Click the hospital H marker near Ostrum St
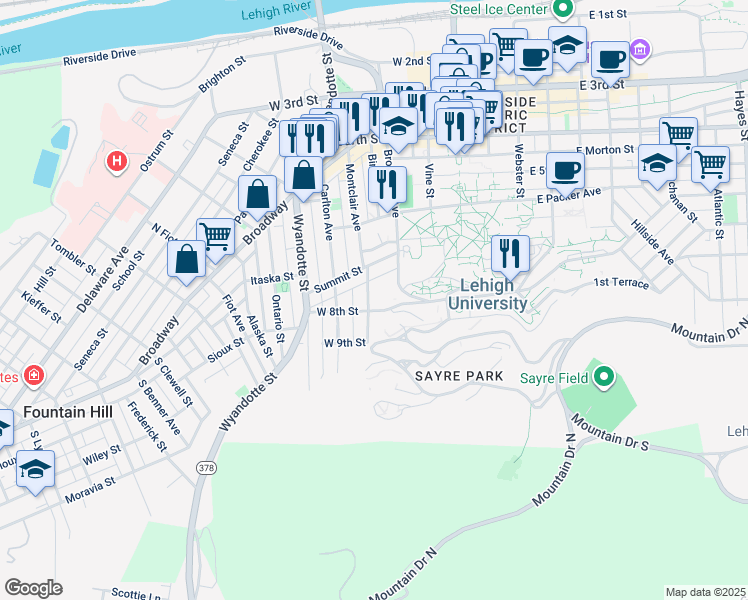Viewport: 748px width, 600px height. point(117,162)
